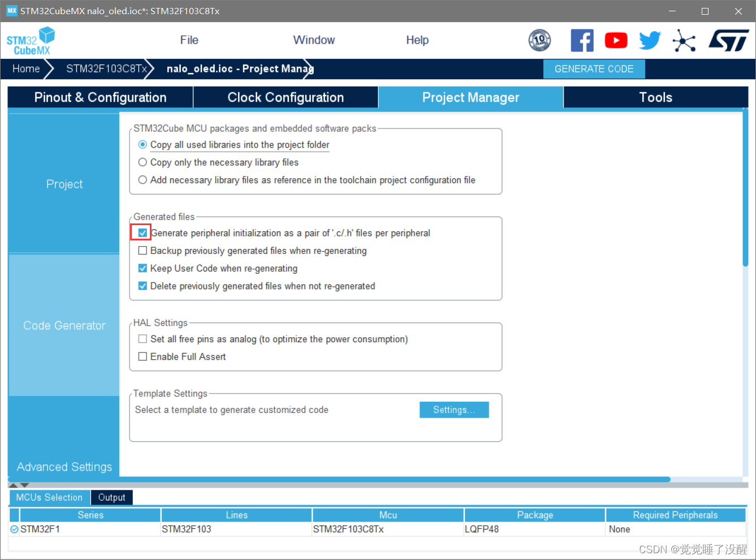
Task: Switch to Clock Configuration tab
Action: click(286, 97)
